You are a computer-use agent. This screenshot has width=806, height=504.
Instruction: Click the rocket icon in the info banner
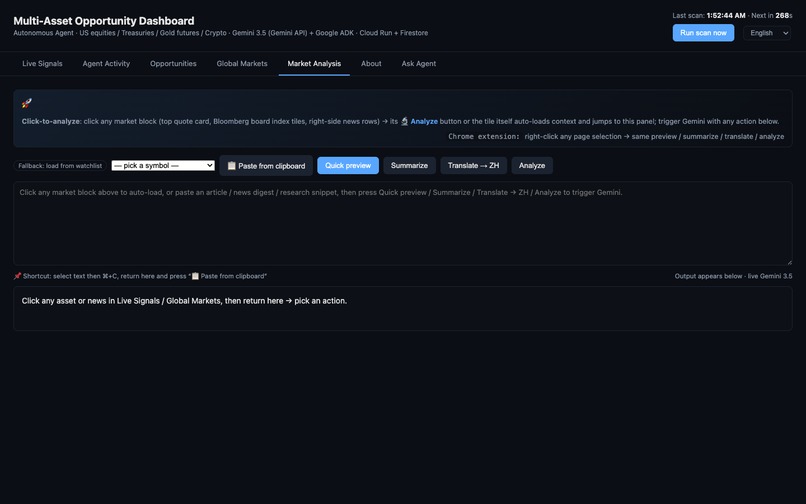point(27,103)
